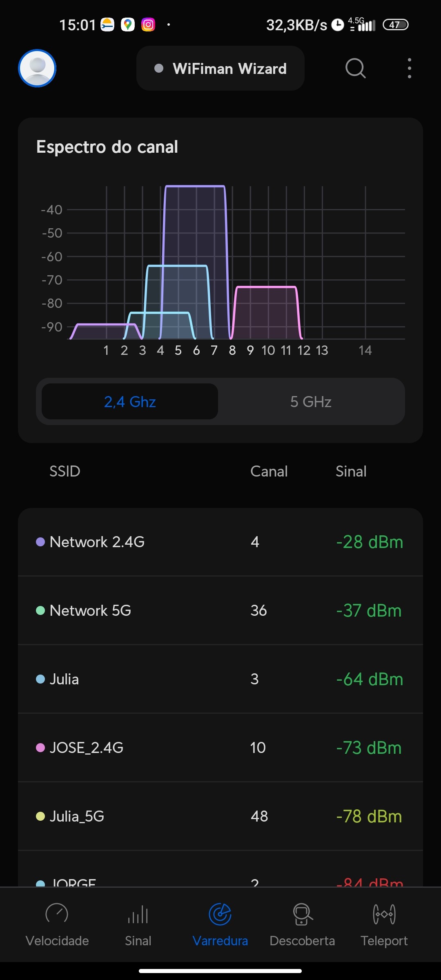Switch spectrum to 5 GHz band
Screen dimensions: 441x980
pyautogui.click(x=311, y=402)
